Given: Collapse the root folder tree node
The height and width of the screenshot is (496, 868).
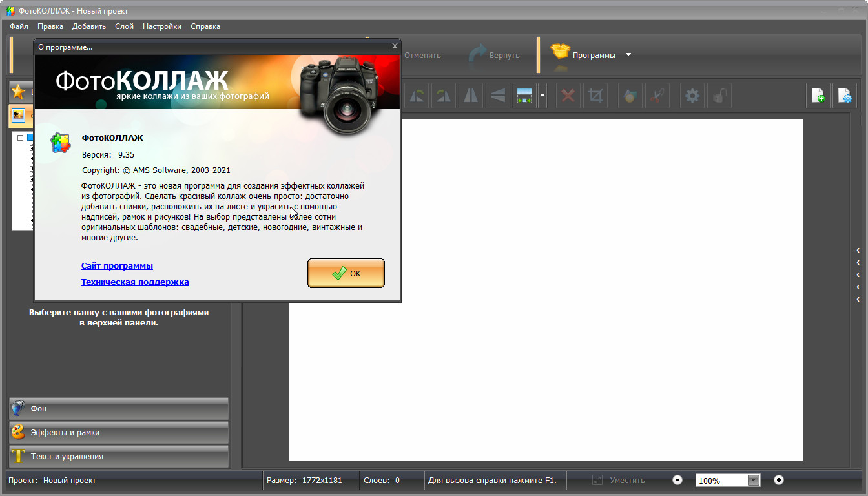Looking at the screenshot, I should 21,138.
